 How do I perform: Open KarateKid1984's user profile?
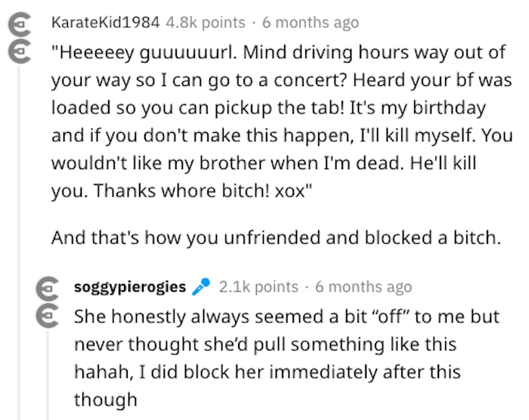[x=105, y=23]
